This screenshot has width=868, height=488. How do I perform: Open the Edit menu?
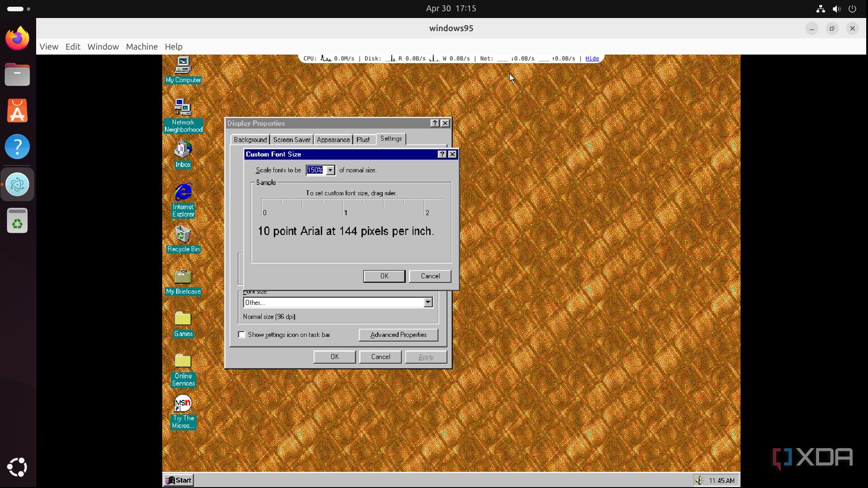(x=73, y=47)
